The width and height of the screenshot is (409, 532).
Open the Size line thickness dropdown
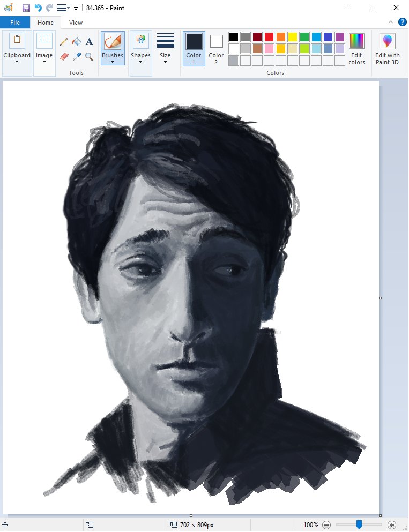(x=165, y=49)
